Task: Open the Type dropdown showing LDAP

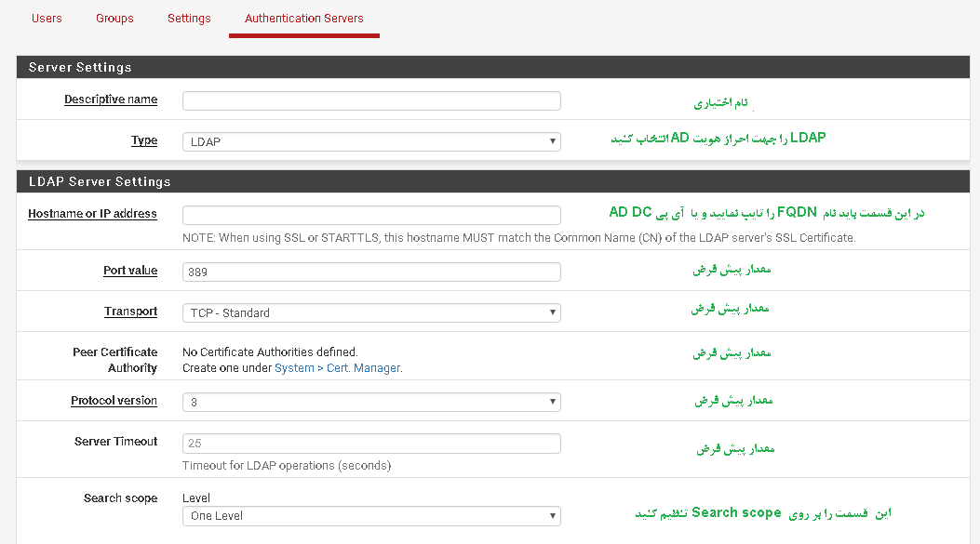Action: pyautogui.click(x=371, y=141)
